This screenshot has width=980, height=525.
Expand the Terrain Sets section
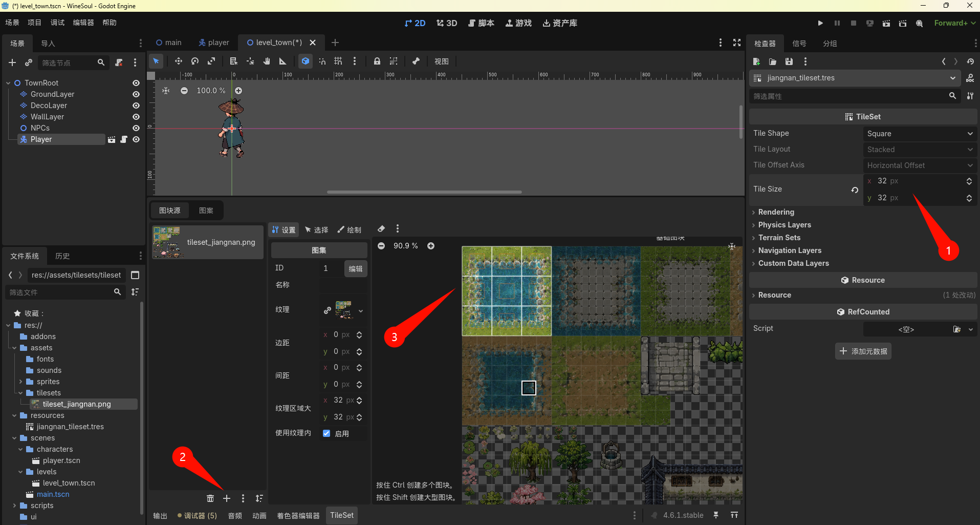pos(779,238)
